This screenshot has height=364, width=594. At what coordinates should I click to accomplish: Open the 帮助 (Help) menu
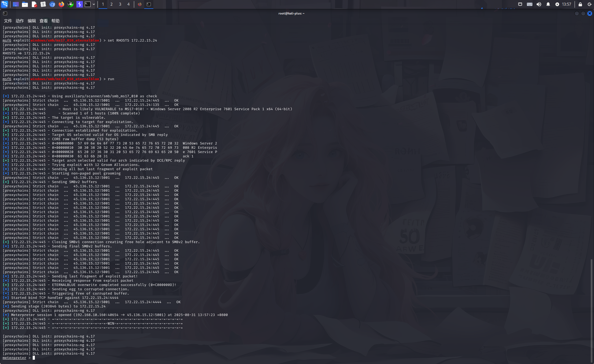pos(55,21)
